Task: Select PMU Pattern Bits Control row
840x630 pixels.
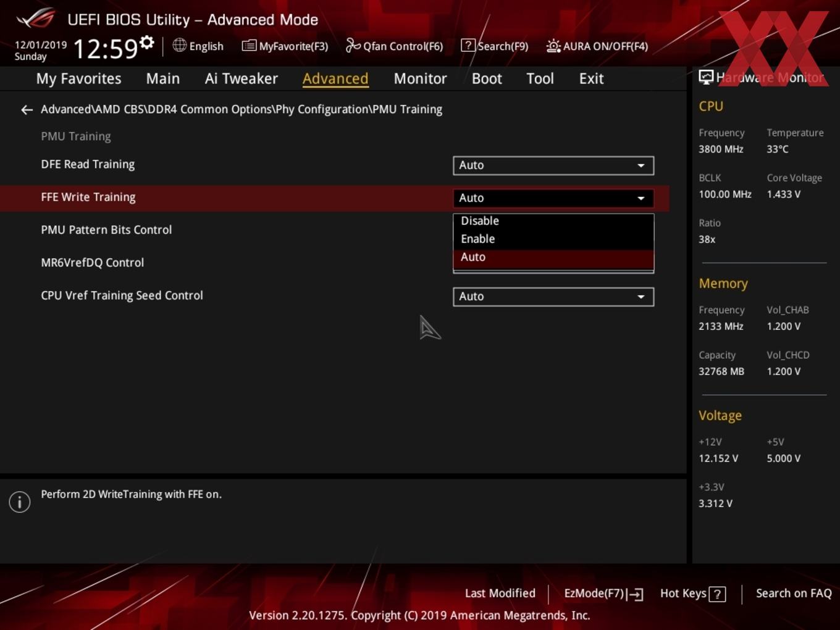Action: 334,230
